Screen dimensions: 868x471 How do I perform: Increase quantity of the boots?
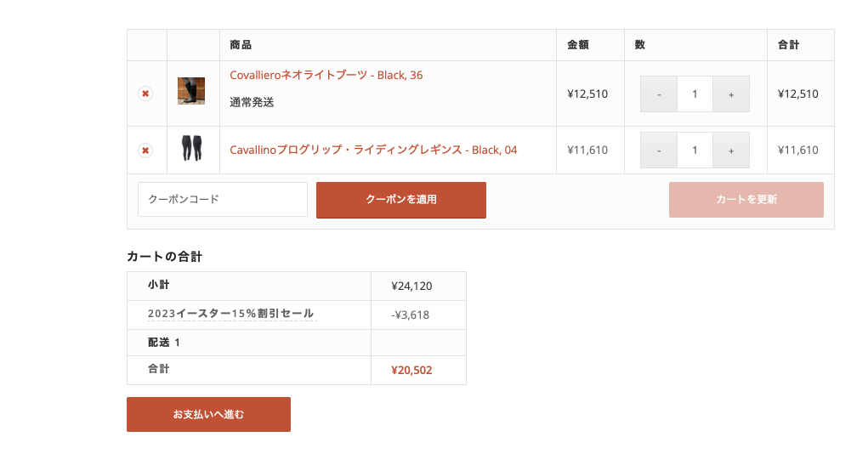click(731, 94)
